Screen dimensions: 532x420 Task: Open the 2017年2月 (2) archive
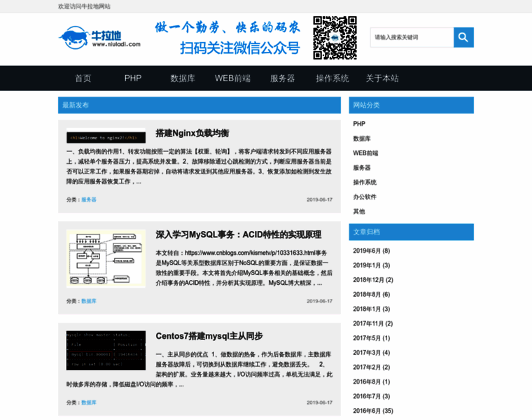pyautogui.click(x=372, y=367)
